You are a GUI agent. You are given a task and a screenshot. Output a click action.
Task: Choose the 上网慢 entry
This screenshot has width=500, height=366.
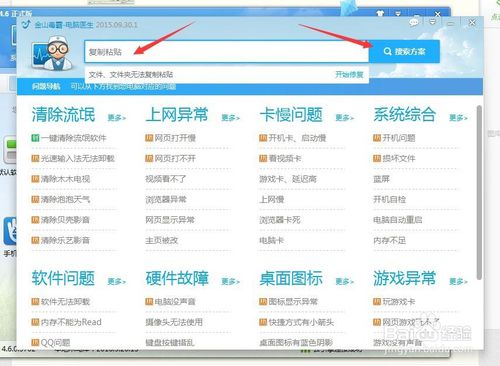pyautogui.click(x=272, y=199)
